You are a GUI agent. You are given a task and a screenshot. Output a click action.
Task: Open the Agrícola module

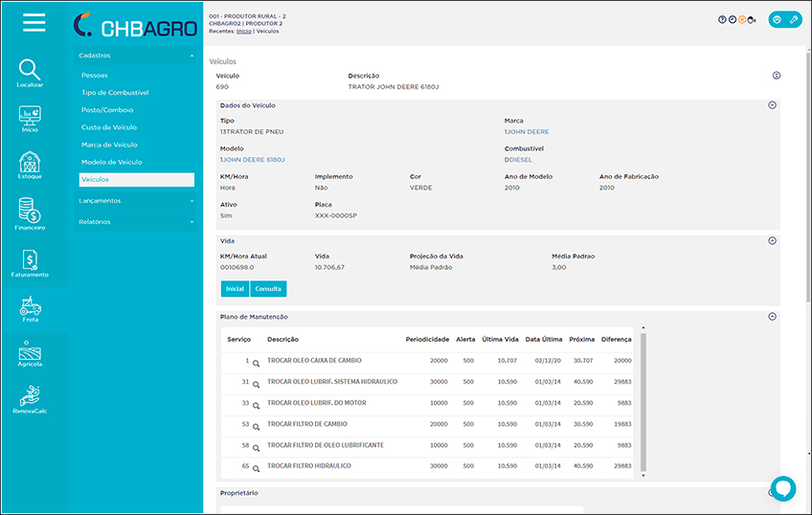coord(30,352)
